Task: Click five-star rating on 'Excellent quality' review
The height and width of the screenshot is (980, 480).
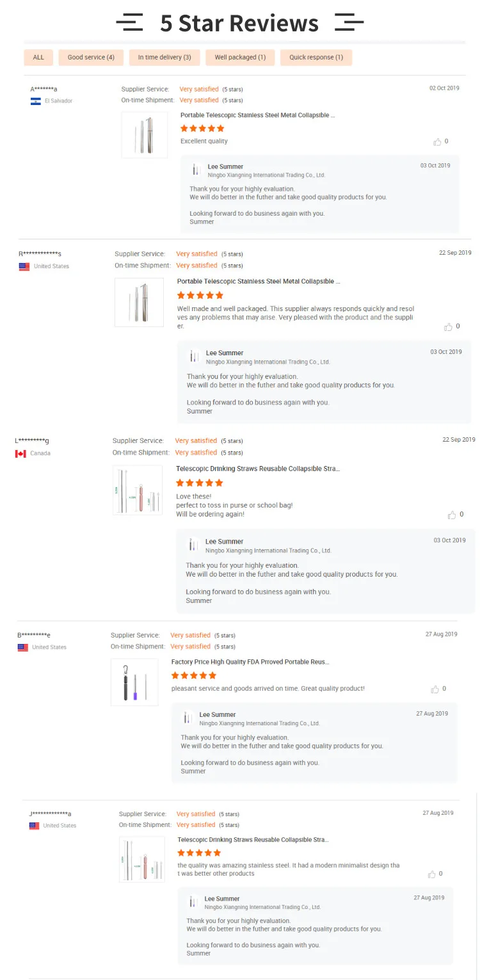Action: pos(202,128)
